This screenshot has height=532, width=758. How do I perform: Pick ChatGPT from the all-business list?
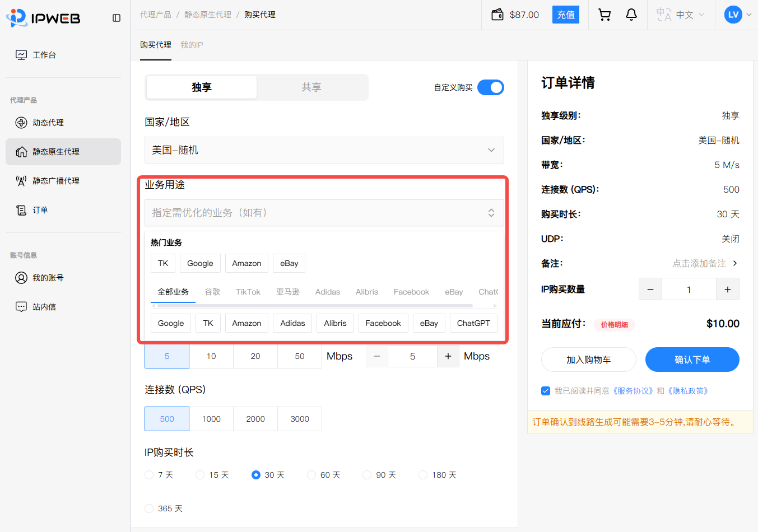coord(473,323)
